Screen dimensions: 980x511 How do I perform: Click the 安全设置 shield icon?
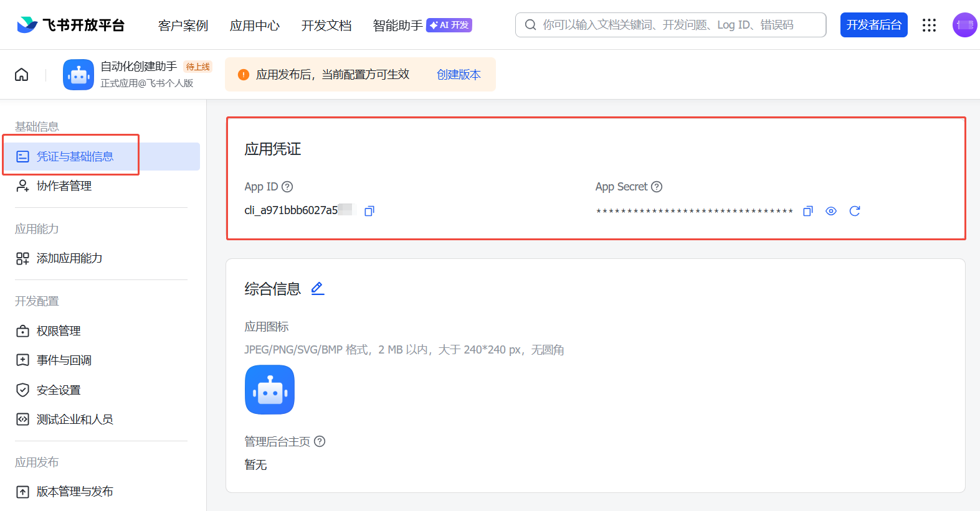click(22, 390)
